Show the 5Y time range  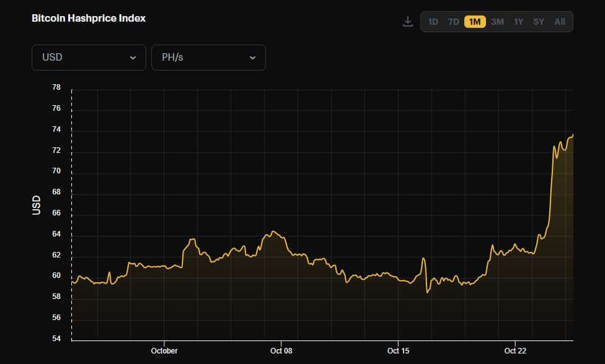coord(539,22)
